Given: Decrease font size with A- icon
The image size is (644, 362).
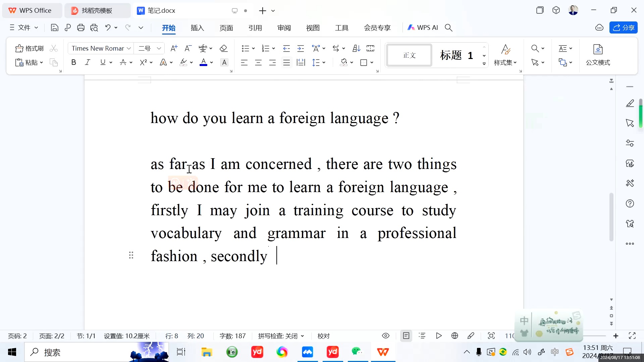Looking at the screenshot, I should coord(188,49).
